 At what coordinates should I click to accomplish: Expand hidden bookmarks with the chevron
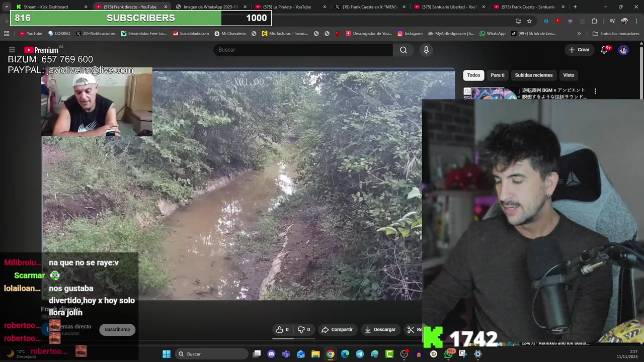579,33
